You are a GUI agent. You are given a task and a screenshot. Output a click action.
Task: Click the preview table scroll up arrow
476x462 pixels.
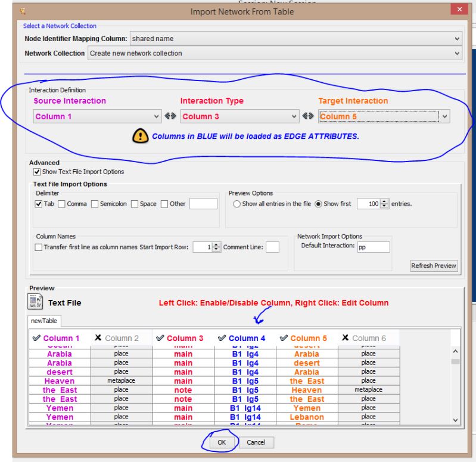(455, 352)
